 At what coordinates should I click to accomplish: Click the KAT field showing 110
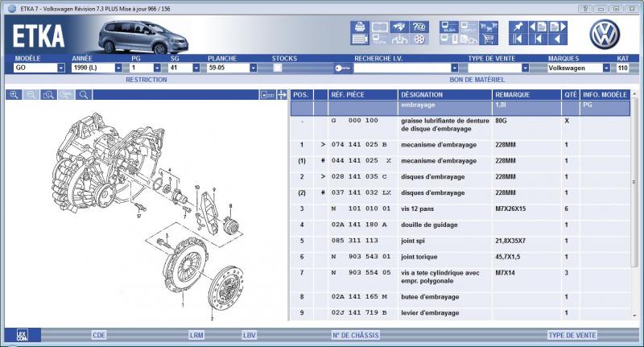point(622,68)
